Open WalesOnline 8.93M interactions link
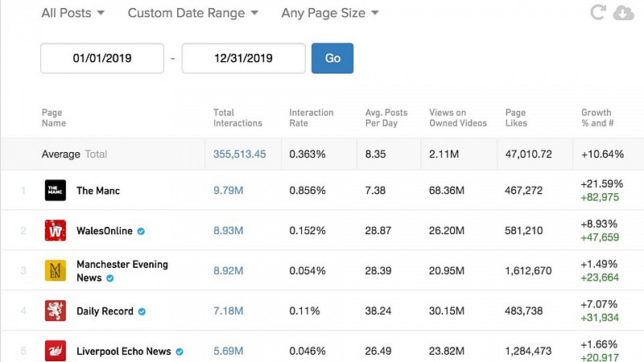The image size is (644, 362). point(228,231)
